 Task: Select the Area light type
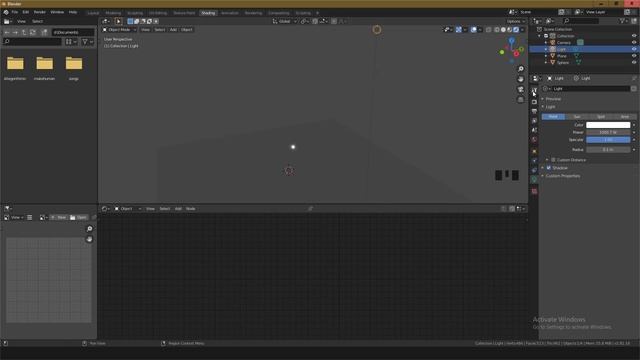click(624, 117)
